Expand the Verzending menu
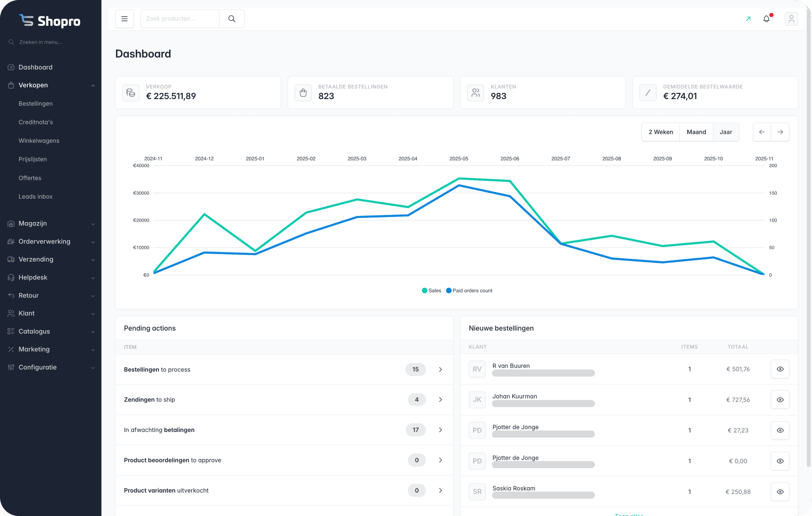This screenshot has height=516, width=812. coord(93,260)
